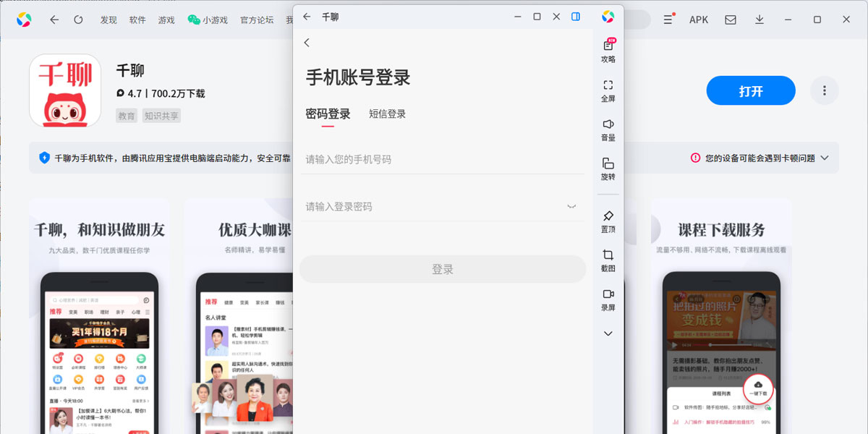Screen dimensions: 868x434
Task: Click the 教育 category tag
Action: 127,116
